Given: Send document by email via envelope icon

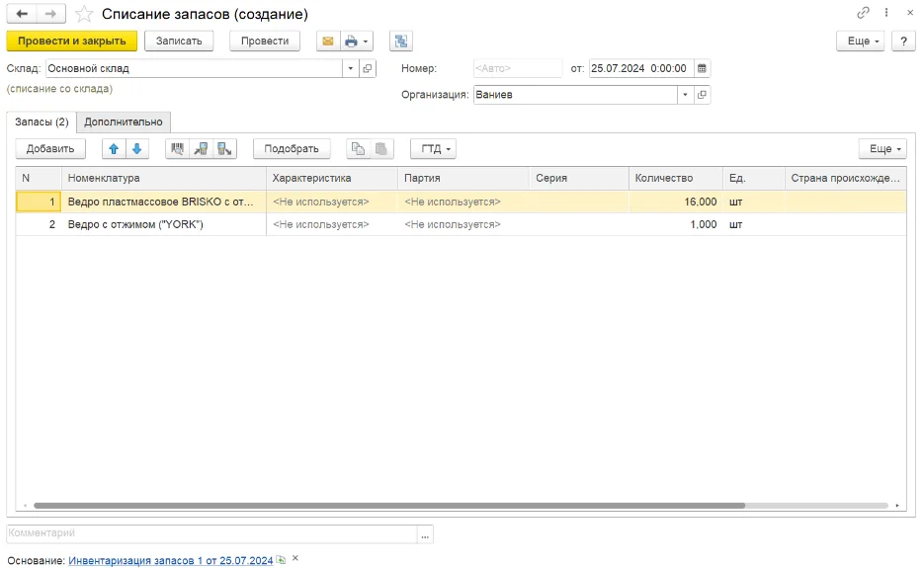Looking at the screenshot, I should (x=328, y=41).
